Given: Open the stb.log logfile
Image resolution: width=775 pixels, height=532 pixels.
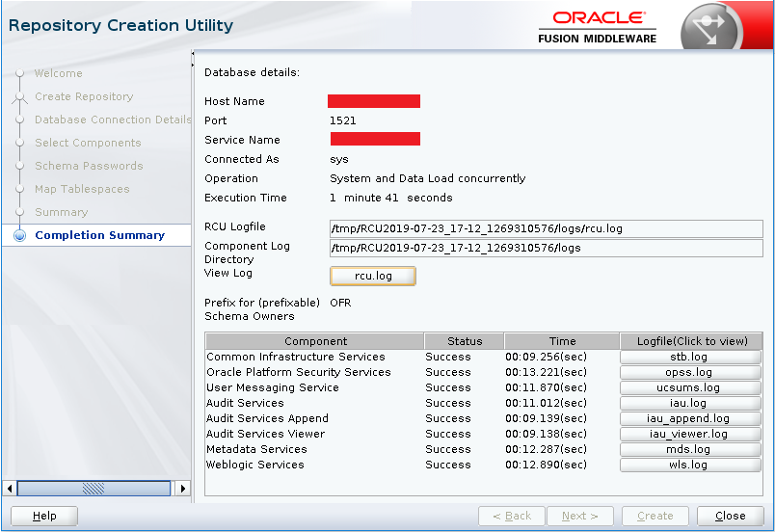Looking at the screenshot, I should pyautogui.click(x=690, y=358).
